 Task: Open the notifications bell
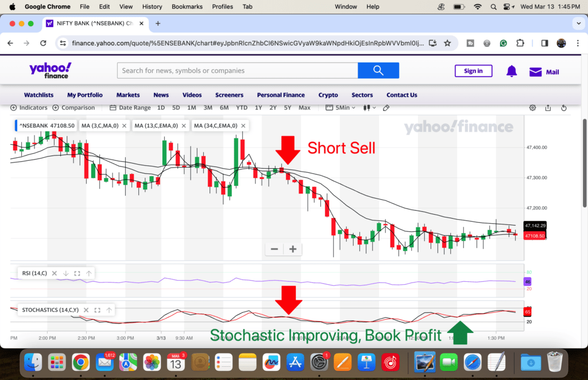(x=512, y=71)
